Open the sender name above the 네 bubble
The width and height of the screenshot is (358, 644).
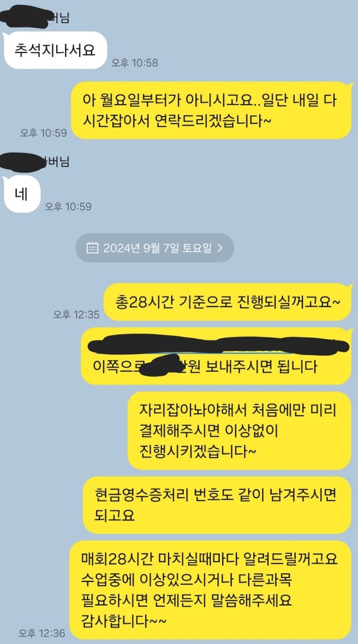point(35,162)
